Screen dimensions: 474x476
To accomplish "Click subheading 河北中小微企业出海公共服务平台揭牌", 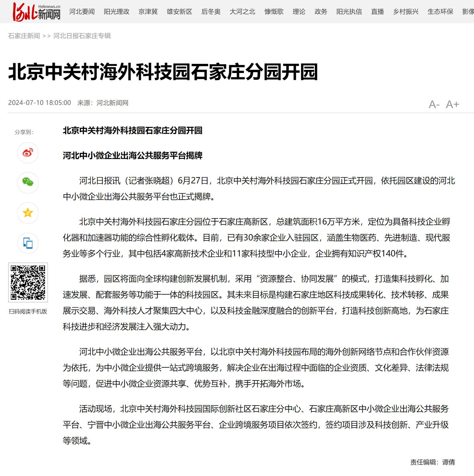I will 133,156.
